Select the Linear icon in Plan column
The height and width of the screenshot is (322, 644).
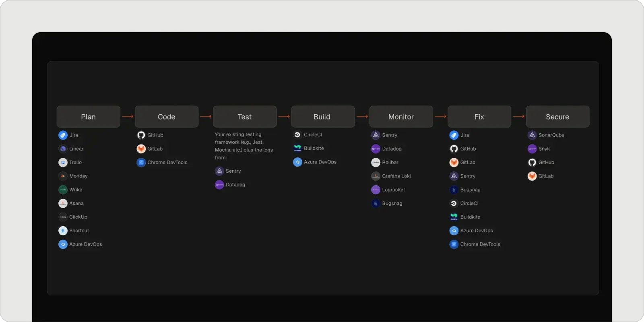tap(63, 149)
